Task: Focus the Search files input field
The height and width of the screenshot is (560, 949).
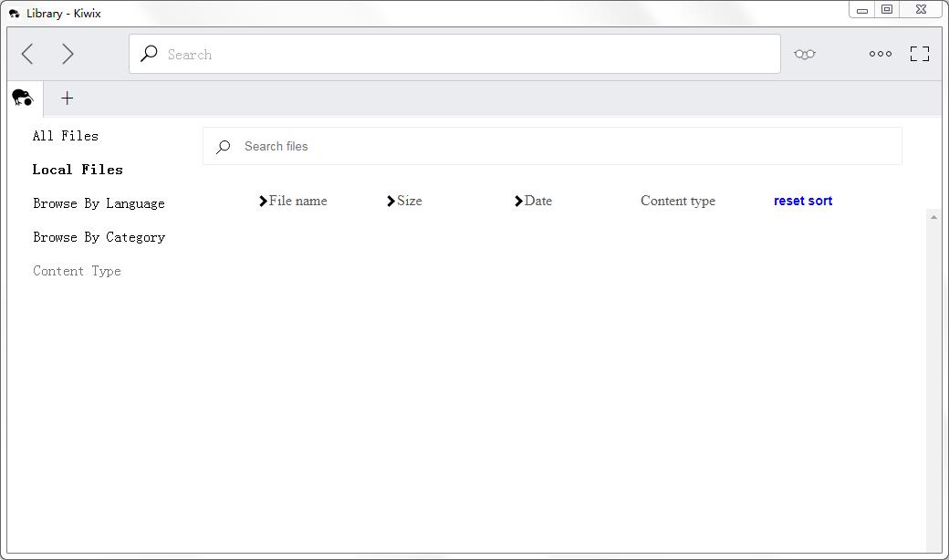Action: point(566,147)
